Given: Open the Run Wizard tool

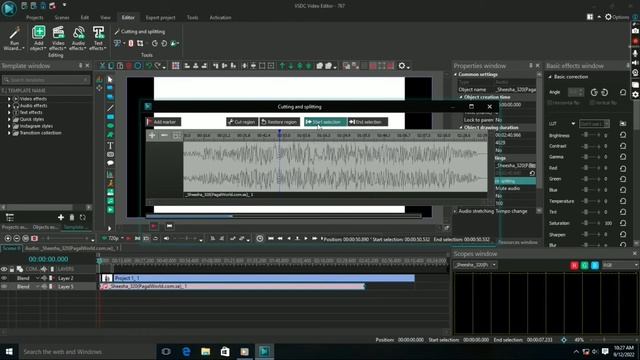Looking at the screenshot, I should pos(14,38).
